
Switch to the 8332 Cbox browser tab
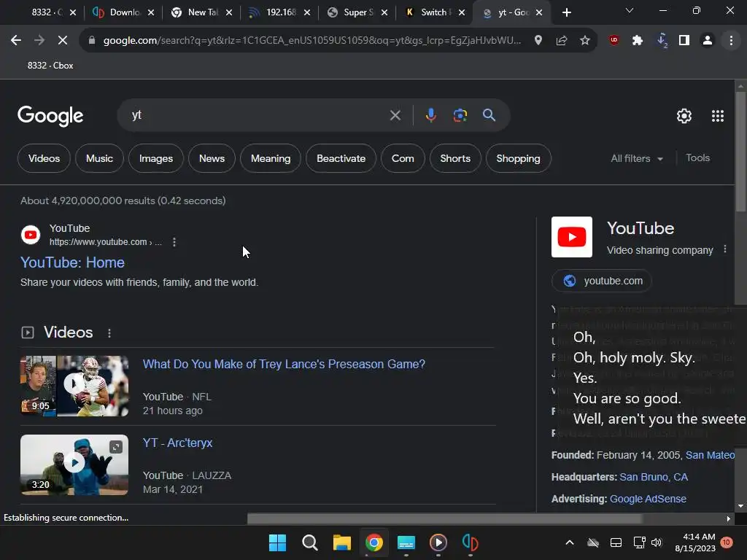(x=45, y=12)
